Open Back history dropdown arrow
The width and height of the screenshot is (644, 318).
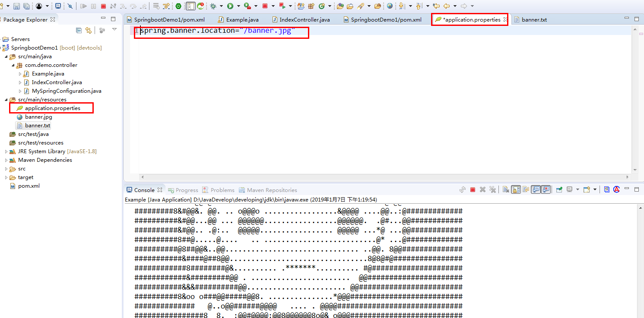pyautogui.click(x=455, y=6)
